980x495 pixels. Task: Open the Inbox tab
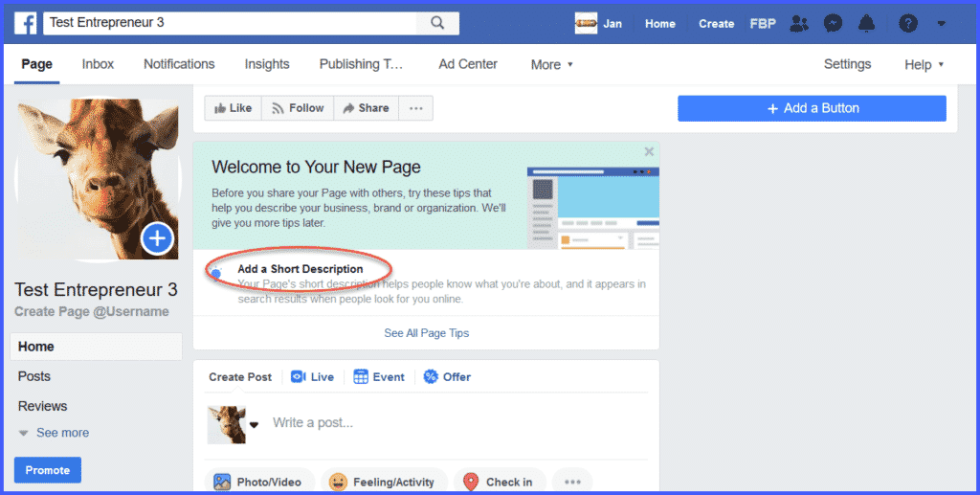(x=98, y=64)
